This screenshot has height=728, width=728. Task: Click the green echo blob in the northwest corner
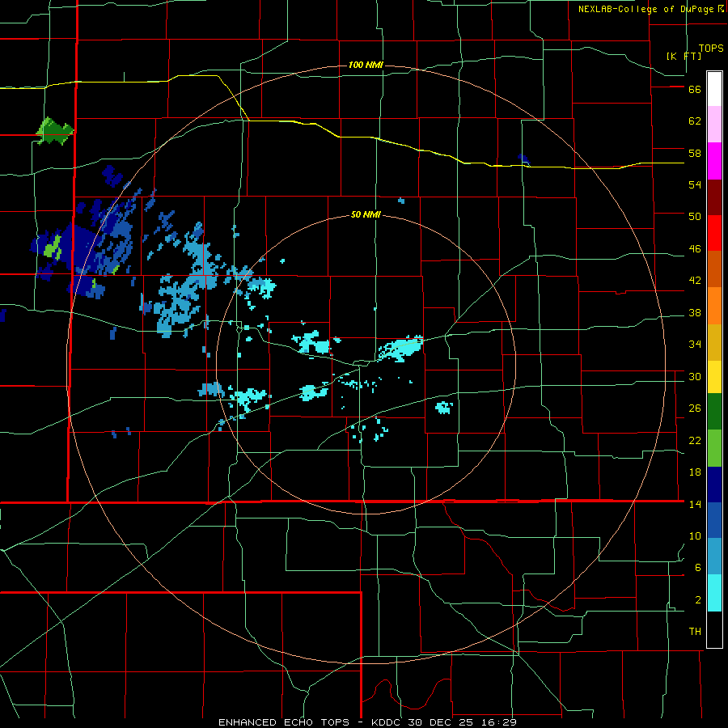[x=54, y=131]
